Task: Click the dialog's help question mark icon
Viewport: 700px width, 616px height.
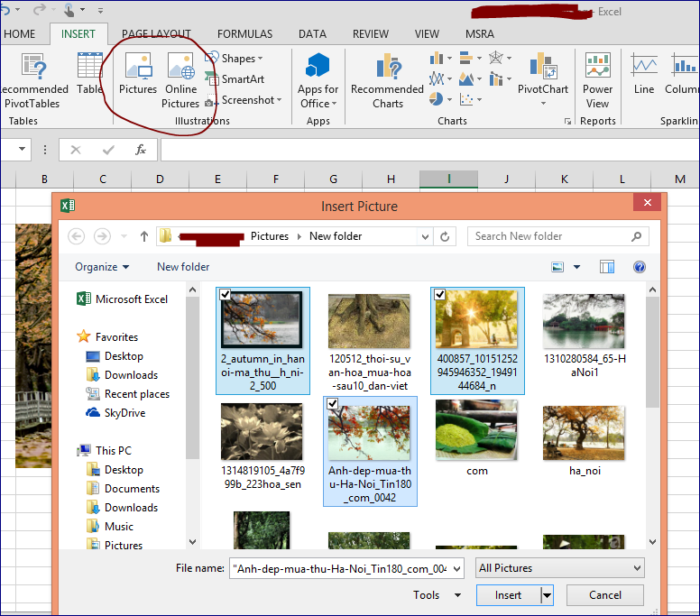Action: click(640, 267)
